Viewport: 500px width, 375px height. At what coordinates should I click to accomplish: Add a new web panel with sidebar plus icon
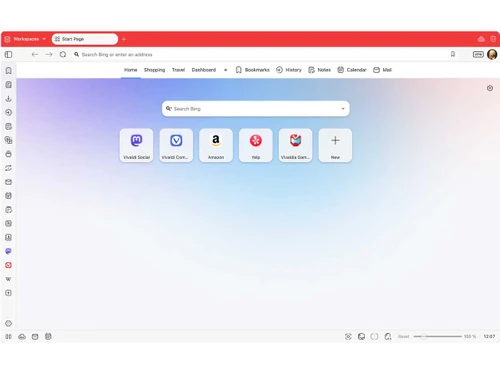(9, 293)
